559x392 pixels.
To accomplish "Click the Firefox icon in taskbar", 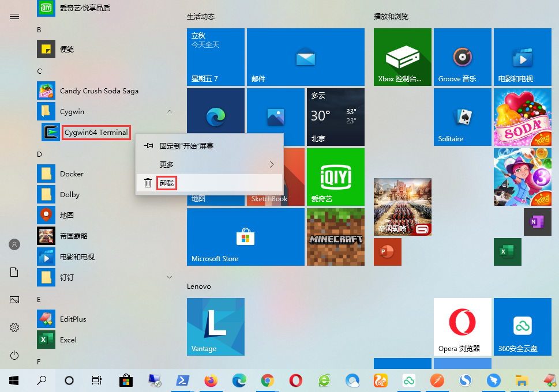I will pos(211,380).
